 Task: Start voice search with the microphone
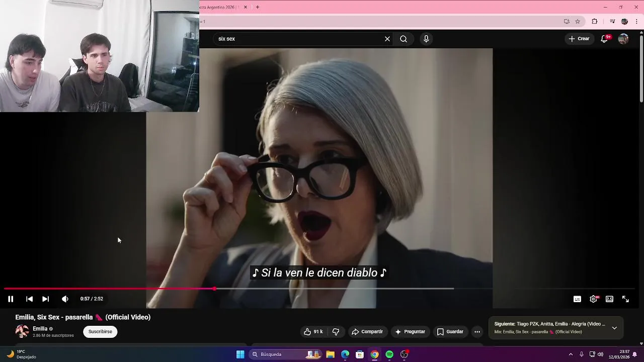point(426,39)
